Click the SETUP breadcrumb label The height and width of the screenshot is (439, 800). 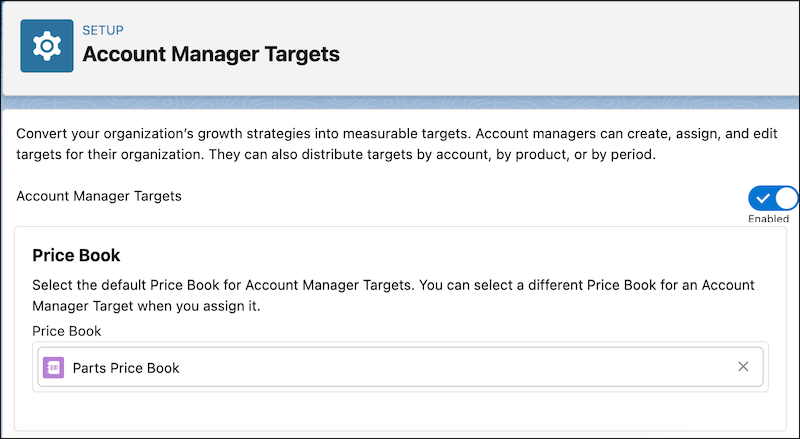click(103, 31)
